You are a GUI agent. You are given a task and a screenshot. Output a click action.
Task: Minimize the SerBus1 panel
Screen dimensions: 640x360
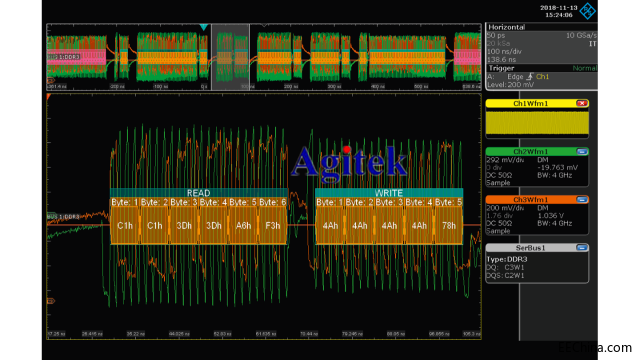coord(582,248)
